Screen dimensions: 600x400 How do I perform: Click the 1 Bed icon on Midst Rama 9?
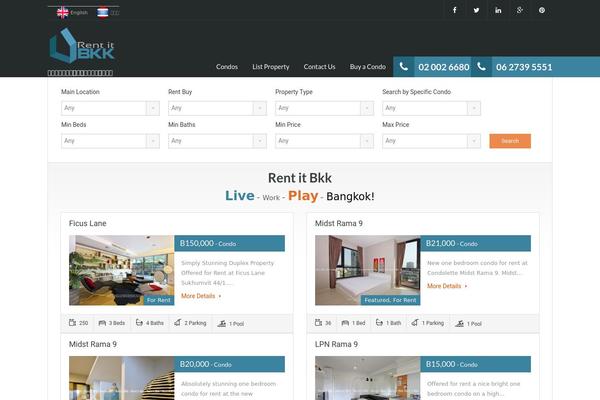coord(345,323)
